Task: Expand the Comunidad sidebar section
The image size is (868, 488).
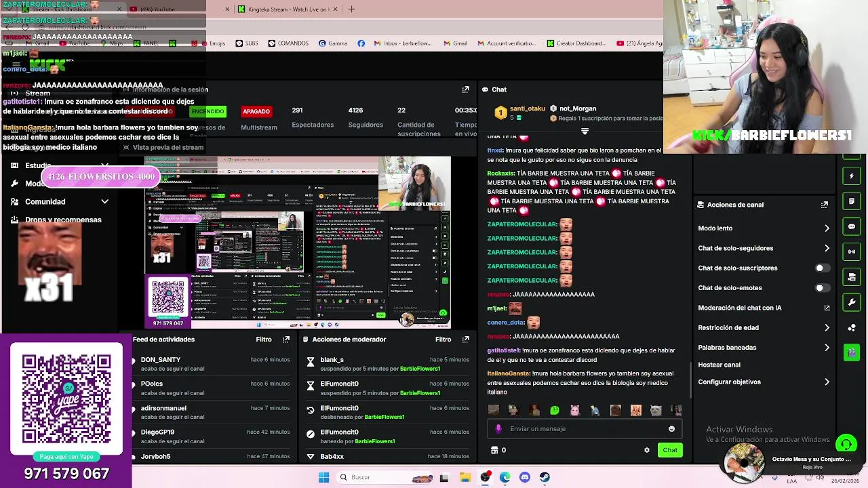Action: 104,201
